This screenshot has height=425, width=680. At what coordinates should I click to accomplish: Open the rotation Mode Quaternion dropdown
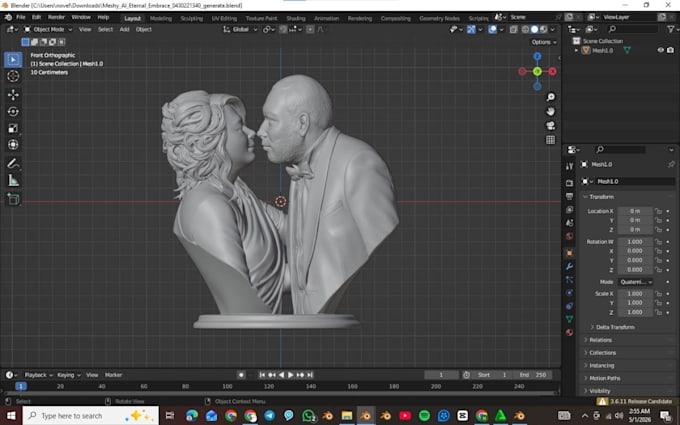pos(636,282)
